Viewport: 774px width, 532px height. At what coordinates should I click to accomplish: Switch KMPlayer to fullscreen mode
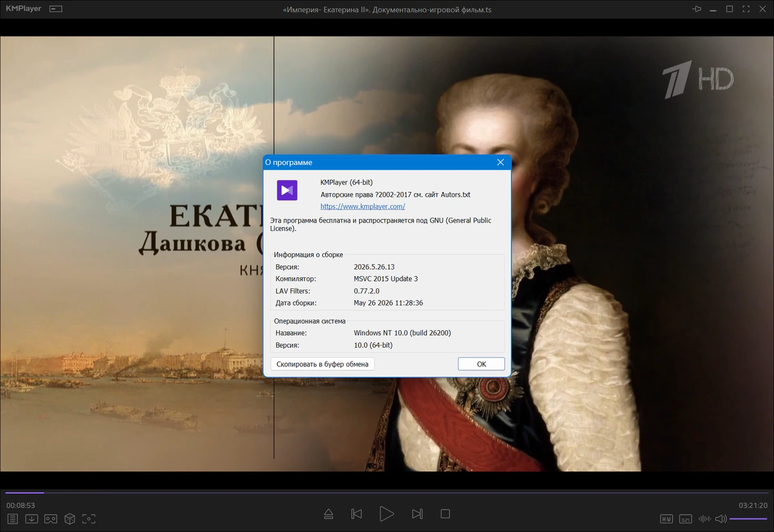[746, 9]
